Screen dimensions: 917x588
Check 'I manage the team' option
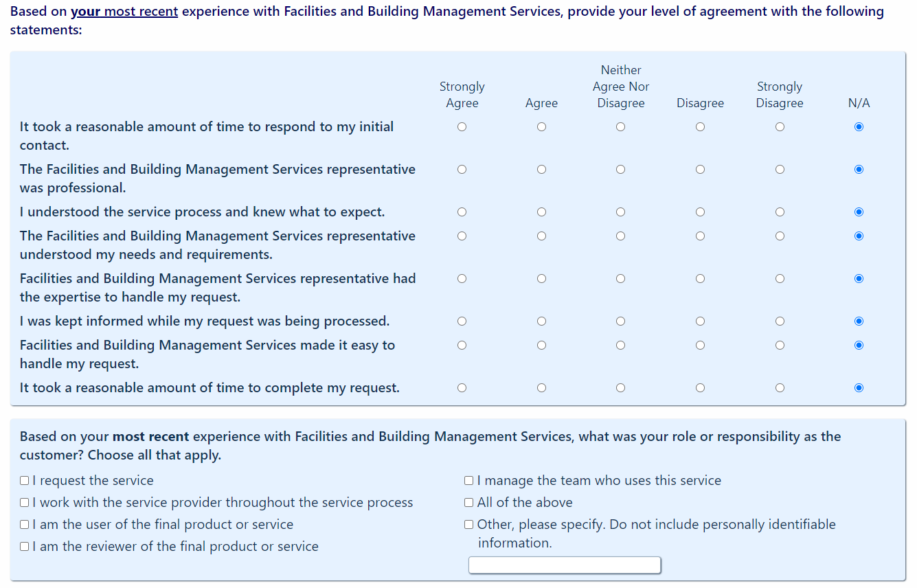469,481
